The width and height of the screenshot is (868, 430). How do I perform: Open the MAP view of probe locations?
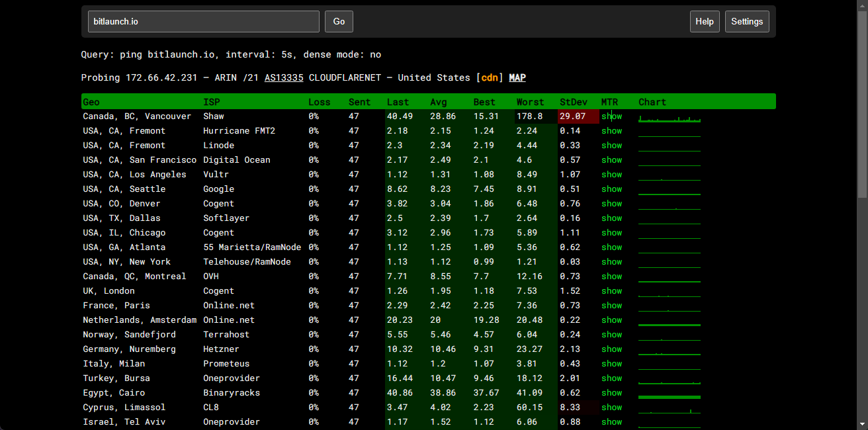[x=517, y=77]
